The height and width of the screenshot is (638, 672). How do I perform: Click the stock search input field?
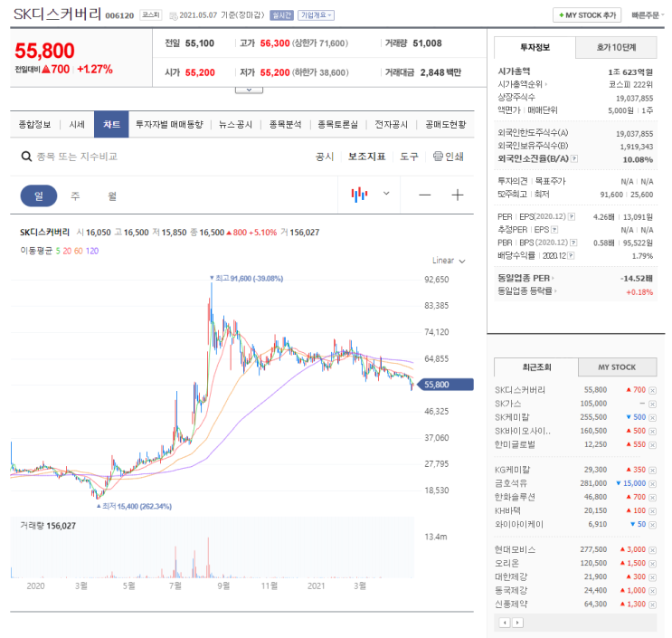point(77,157)
